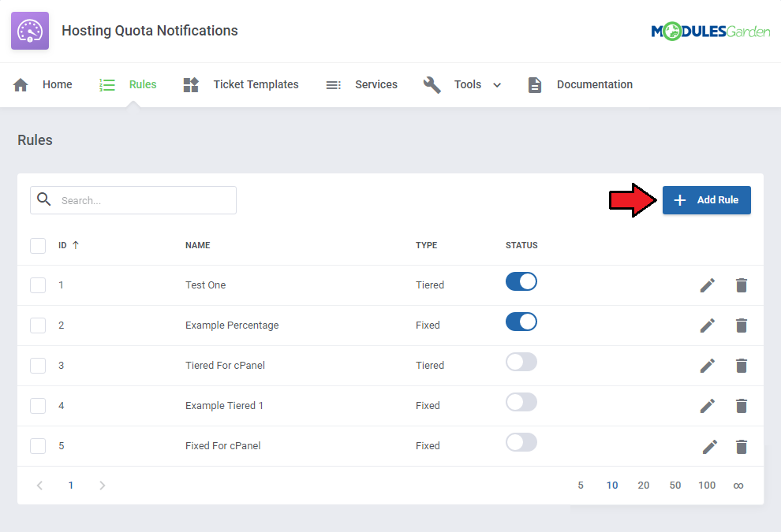Disable the Example Percentage status toggle
This screenshot has width=781, height=532.
click(x=521, y=322)
